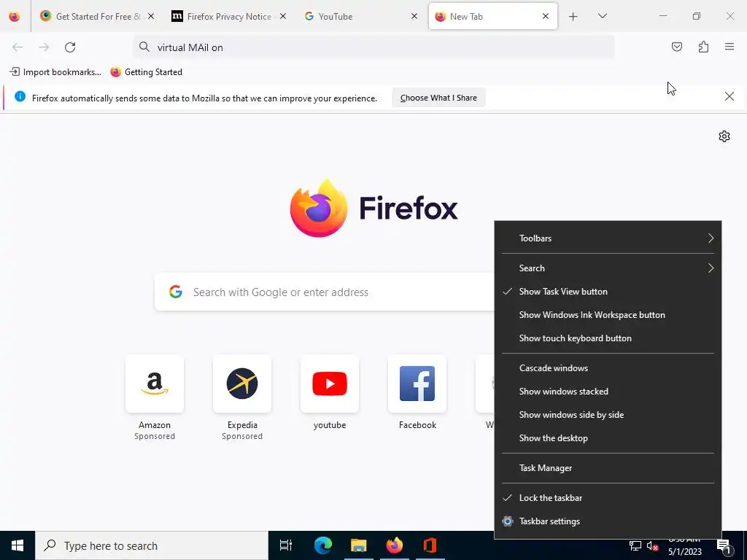Click Import bookmarks in bookmarks toolbar

[x=55, y=72]
